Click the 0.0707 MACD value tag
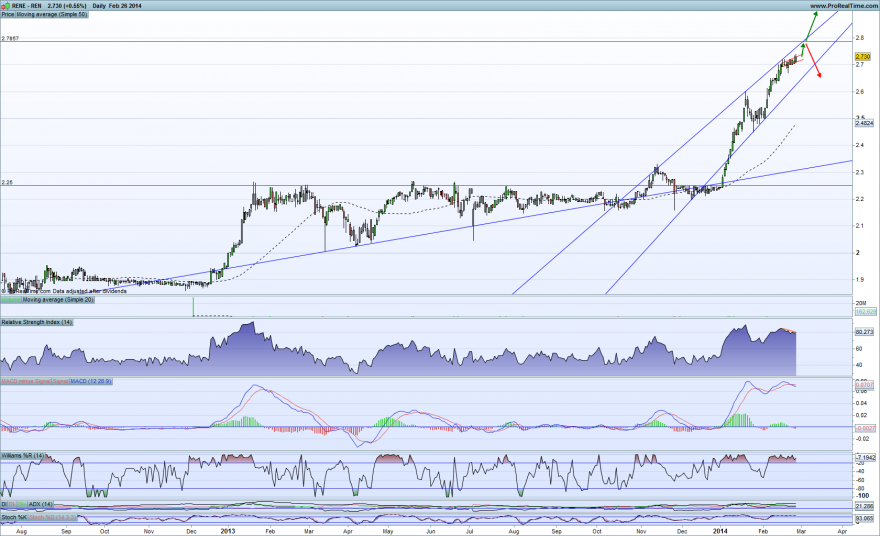The width and height of the screenshot is (880, 536). pos(864,385)
